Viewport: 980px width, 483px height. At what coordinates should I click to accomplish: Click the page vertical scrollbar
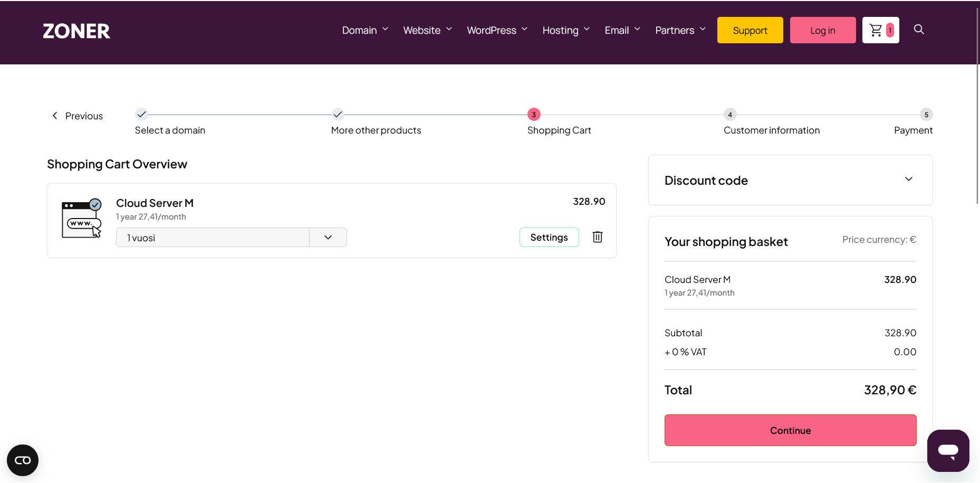coord(977,106)
